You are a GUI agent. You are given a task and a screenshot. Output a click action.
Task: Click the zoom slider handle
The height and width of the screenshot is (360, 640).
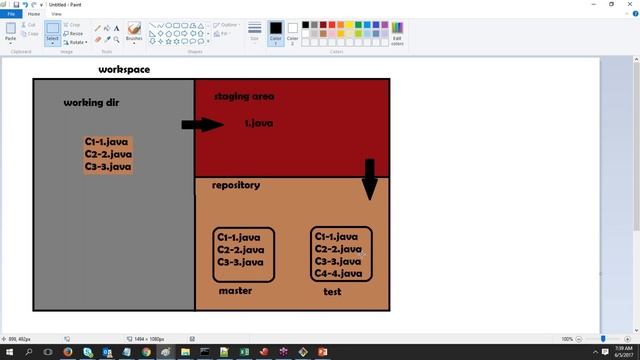pyautogui.click(x=603, y=339)
